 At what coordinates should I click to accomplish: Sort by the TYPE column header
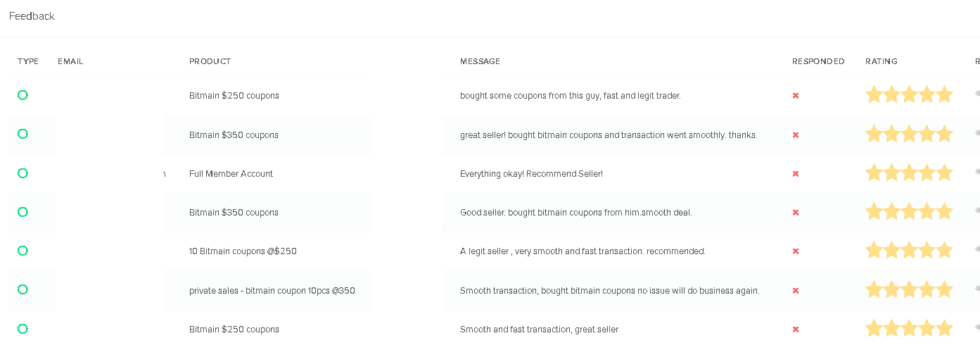point(28,61)
